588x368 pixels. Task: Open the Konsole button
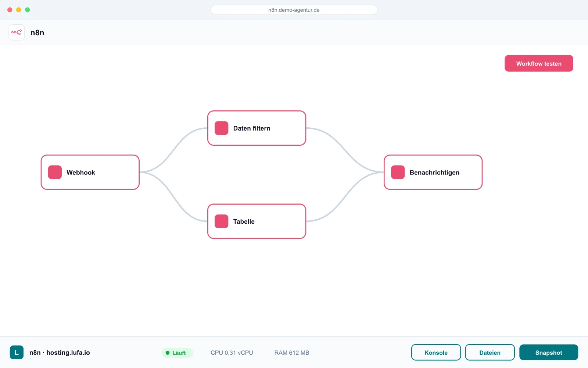[436, 352]
